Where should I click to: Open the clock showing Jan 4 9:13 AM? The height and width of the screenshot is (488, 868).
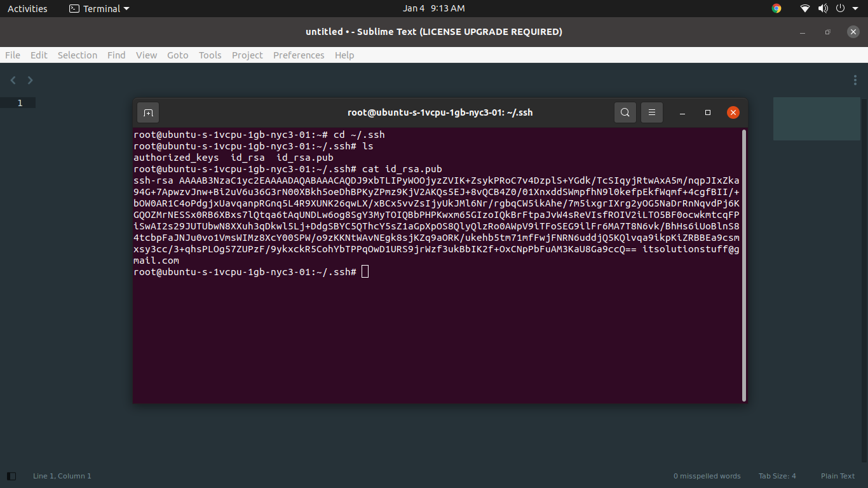[434, 8]
